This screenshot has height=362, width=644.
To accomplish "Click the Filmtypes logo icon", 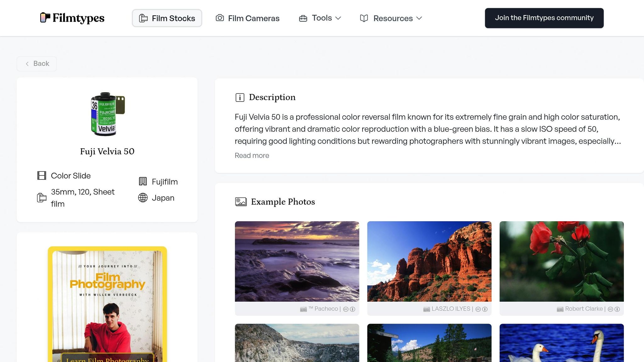I will [45, 18].
